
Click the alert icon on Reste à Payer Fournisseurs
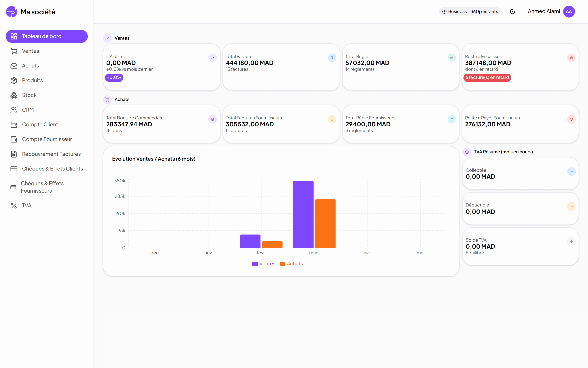(571, 119)
